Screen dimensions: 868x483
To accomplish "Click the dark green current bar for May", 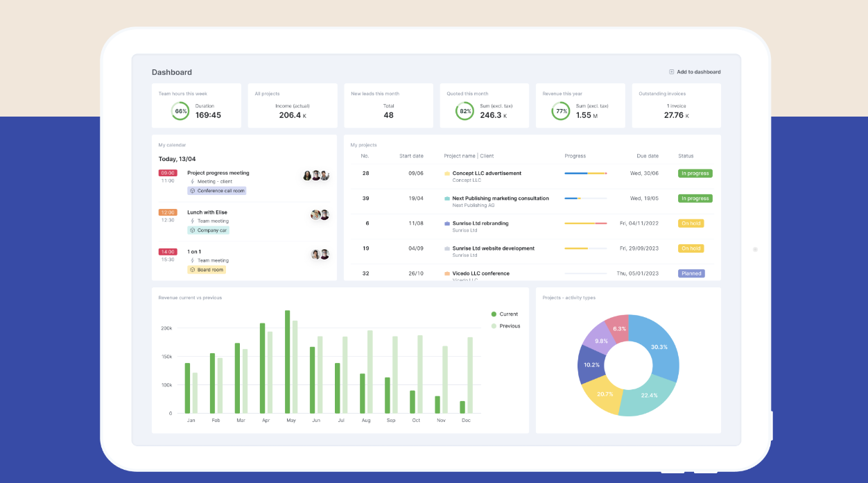I will pyautogui.click(x=288, y=362).
